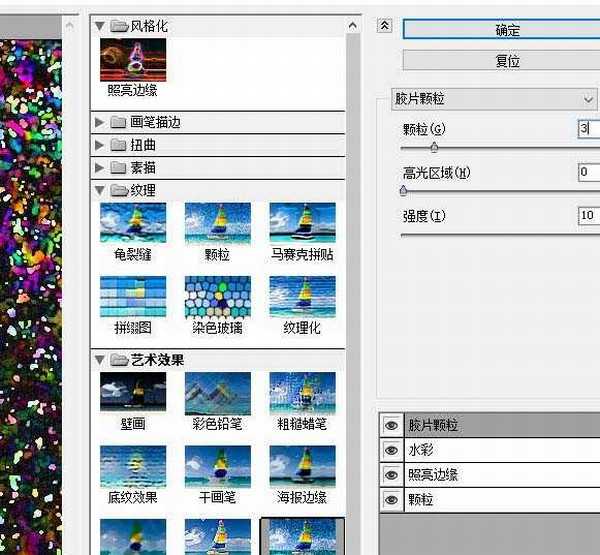Collapse the 艺术效果 filter group
Viewport: 600px width, 555px height.
[100, 360]
